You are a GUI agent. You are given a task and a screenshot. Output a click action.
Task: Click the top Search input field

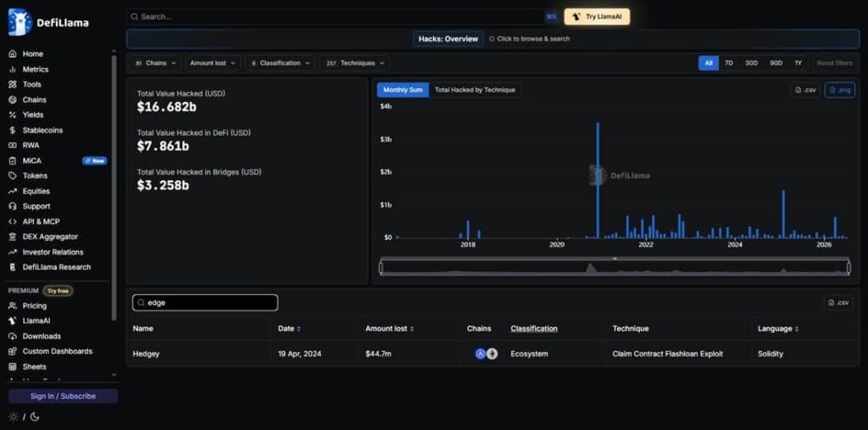pyautogui.click(x=343, y=17)
